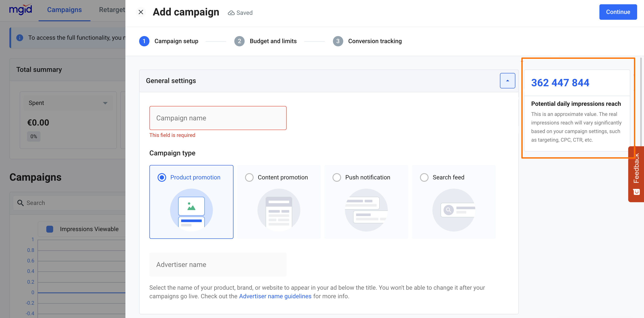The width and height of the screenshot is (644, 318).
Task: Click the X icon to close Add campaign
Action: tap(141, 12)
